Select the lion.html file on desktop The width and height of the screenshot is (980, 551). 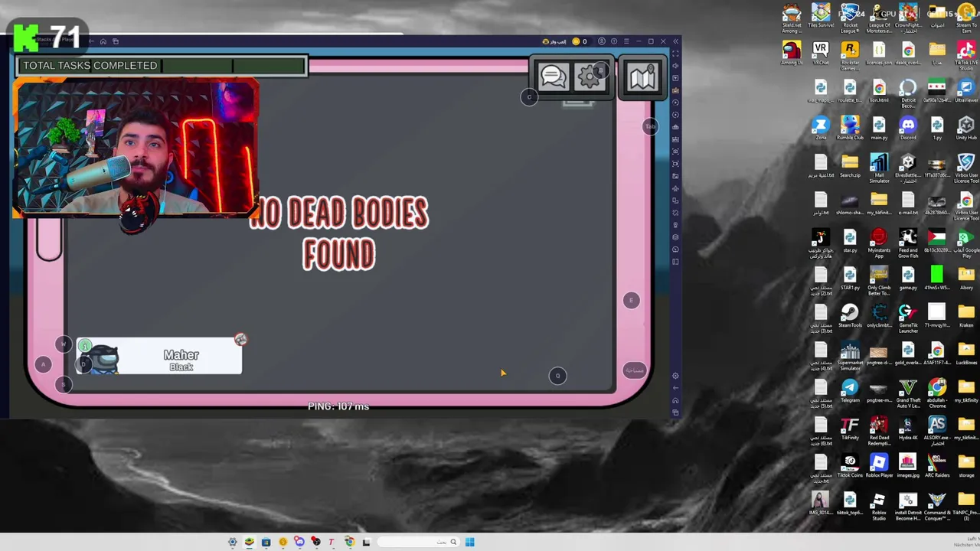coord(879,91)
